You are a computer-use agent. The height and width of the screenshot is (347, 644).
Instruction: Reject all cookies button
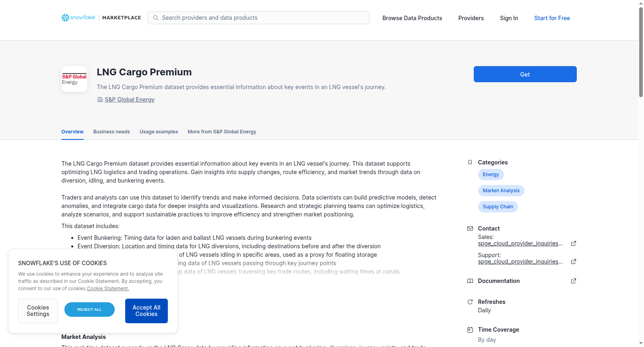[x=89, y=310]
